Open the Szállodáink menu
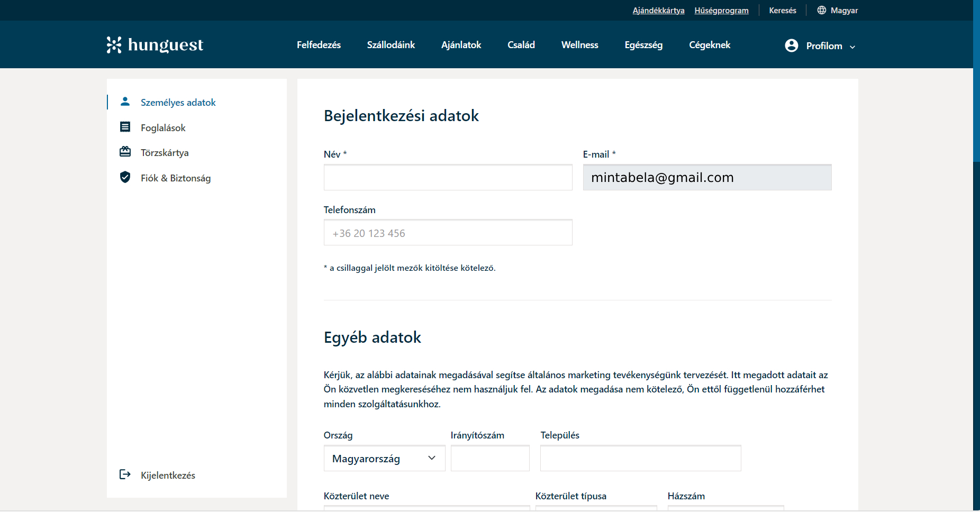 coord(391,45)
